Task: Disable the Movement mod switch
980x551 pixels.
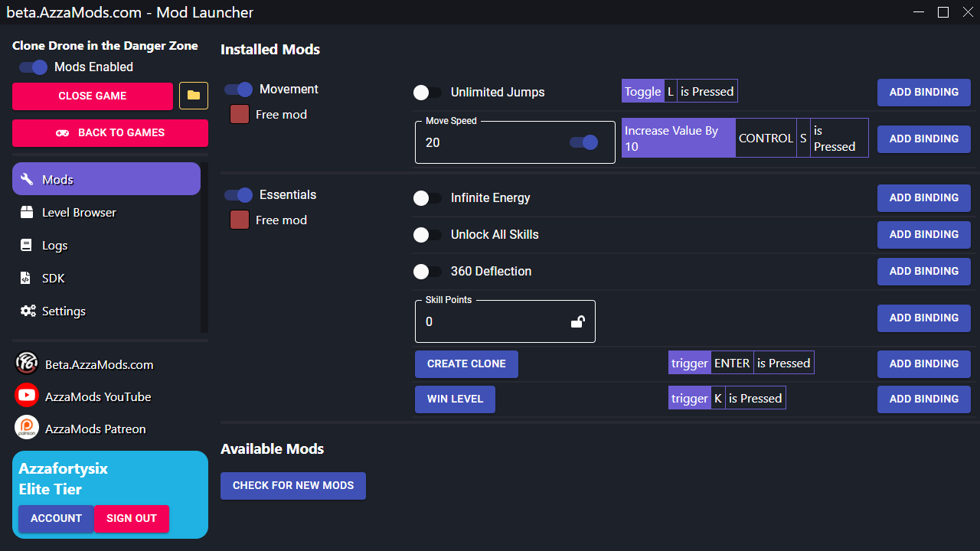Action: tap(238, 90)
